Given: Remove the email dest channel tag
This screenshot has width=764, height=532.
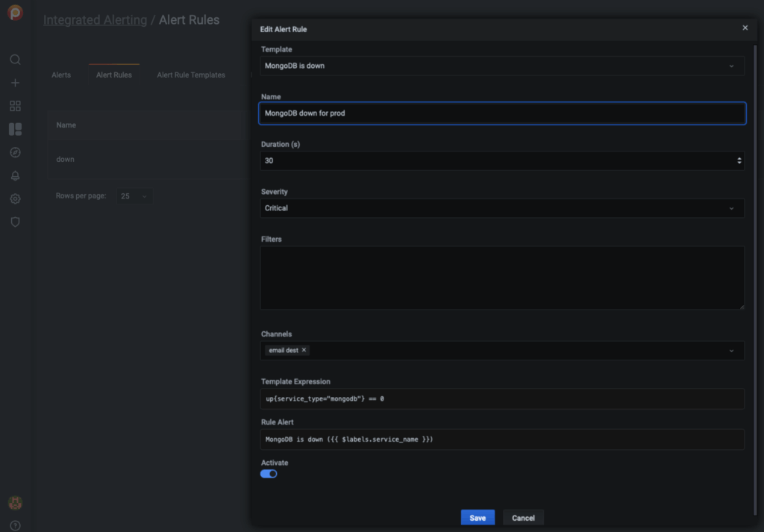Looking at the screenshot, I should 304,350.
